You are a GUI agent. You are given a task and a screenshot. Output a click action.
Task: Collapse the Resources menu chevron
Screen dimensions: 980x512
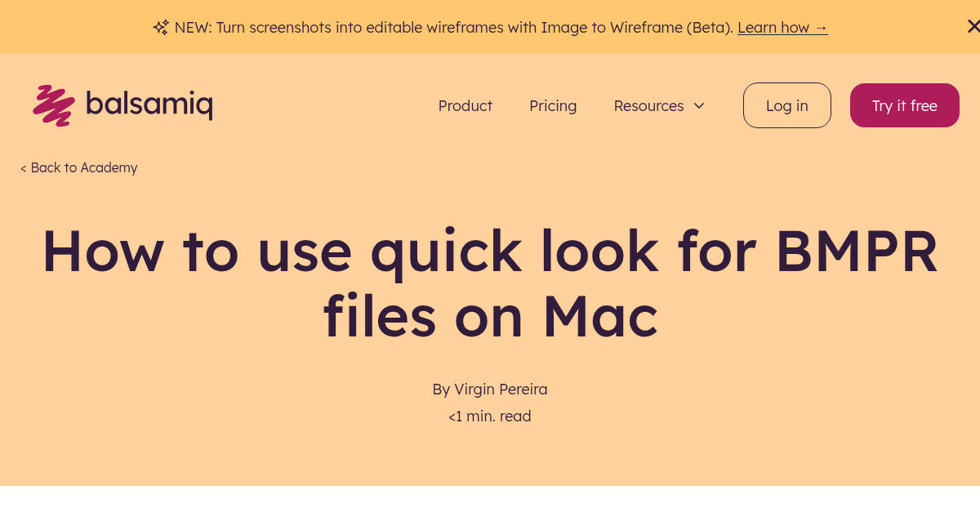tap(699, 105)
